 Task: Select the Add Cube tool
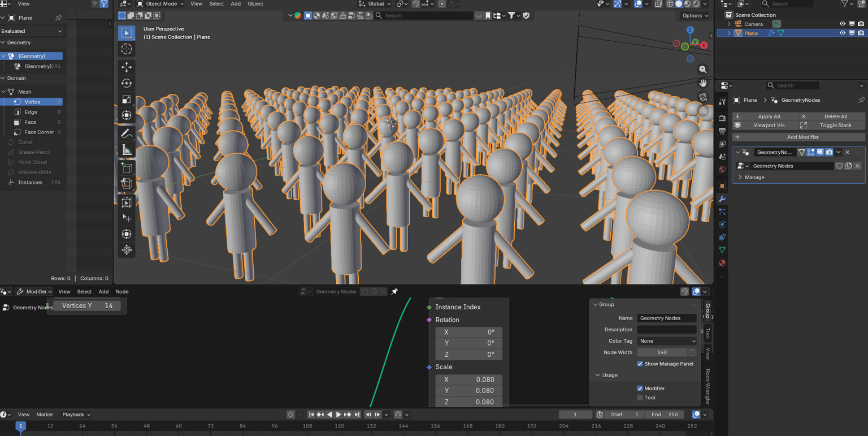click(x=127, y=168)
